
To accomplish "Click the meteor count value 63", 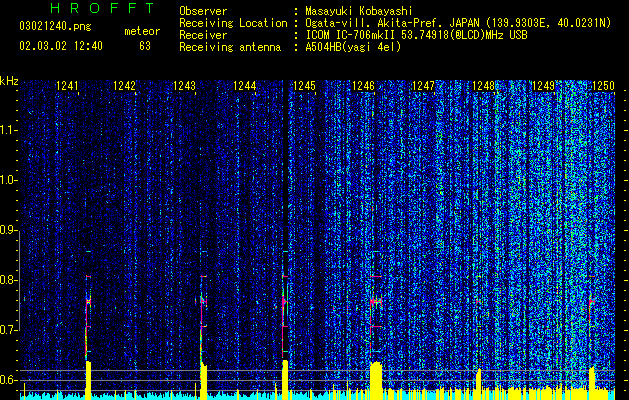I will coord(145,46).
